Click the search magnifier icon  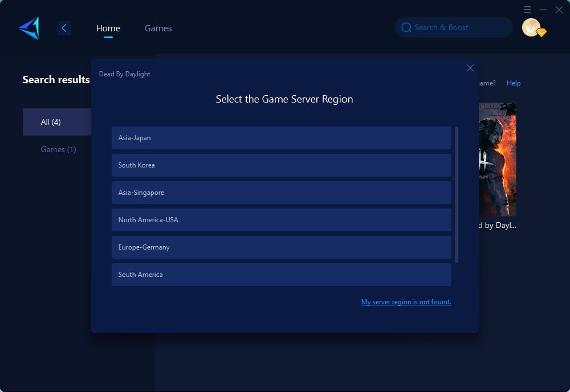[x=406, y=27]
